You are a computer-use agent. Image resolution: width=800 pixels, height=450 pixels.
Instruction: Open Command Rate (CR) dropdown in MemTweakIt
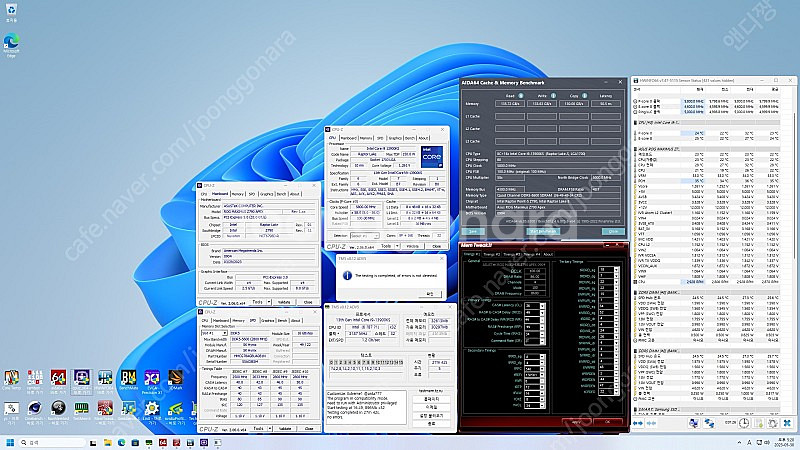click(x=542, y=340)
